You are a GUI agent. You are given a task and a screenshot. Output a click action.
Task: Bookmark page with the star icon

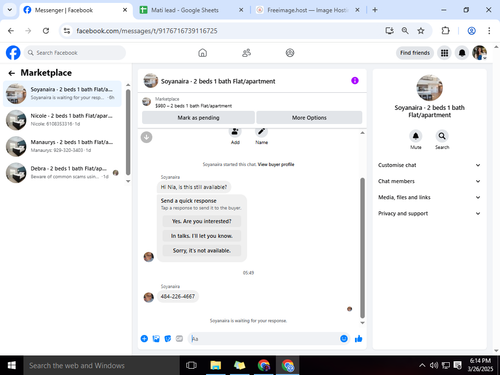tap(421, 31)
